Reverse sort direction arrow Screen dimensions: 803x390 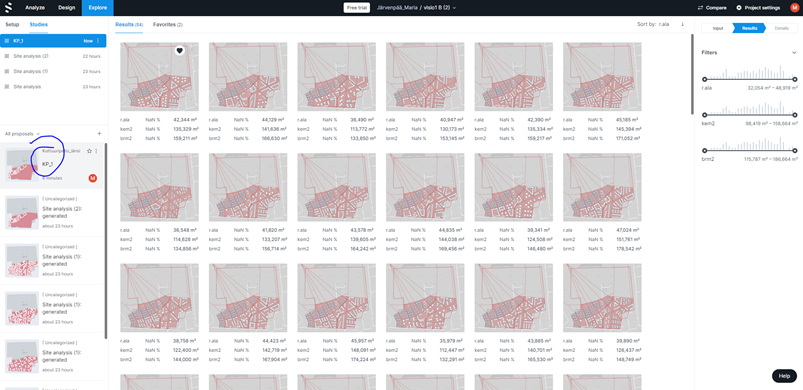point(682,24)
